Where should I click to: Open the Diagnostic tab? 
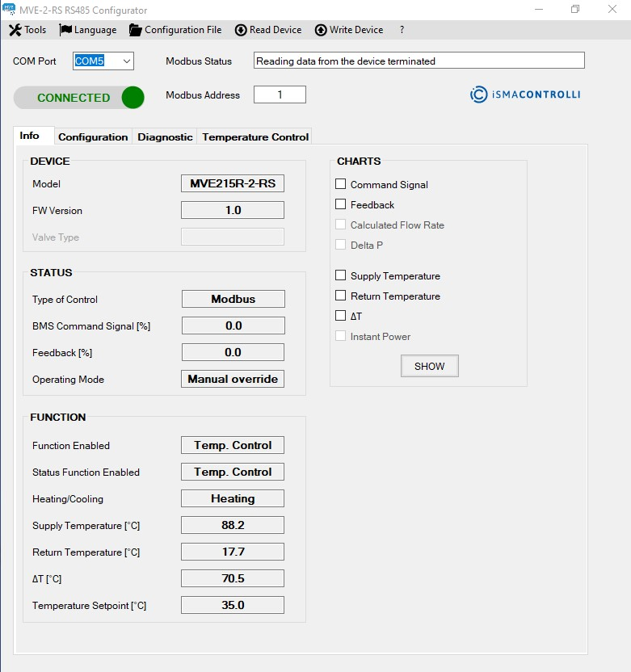[165, 136]
